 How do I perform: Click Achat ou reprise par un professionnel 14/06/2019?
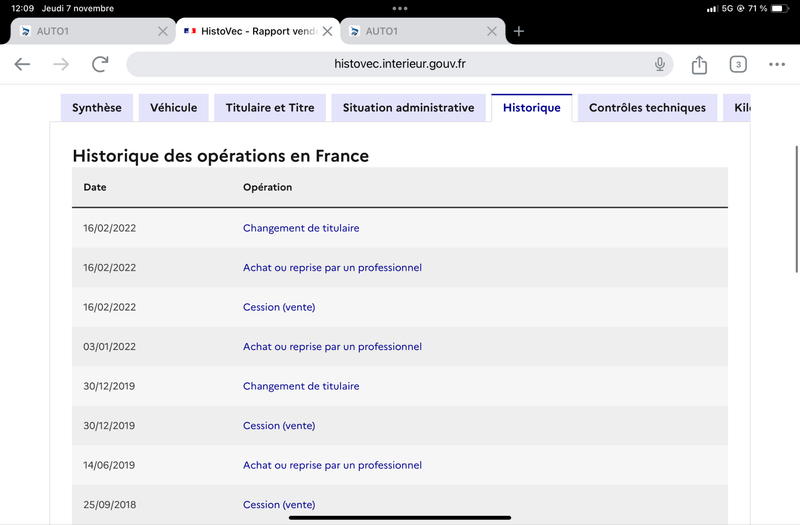(x=332, y=465)
